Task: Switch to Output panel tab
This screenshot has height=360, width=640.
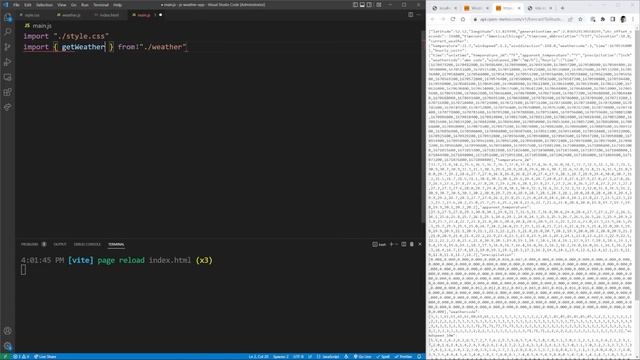Action: tap(60, 244)
